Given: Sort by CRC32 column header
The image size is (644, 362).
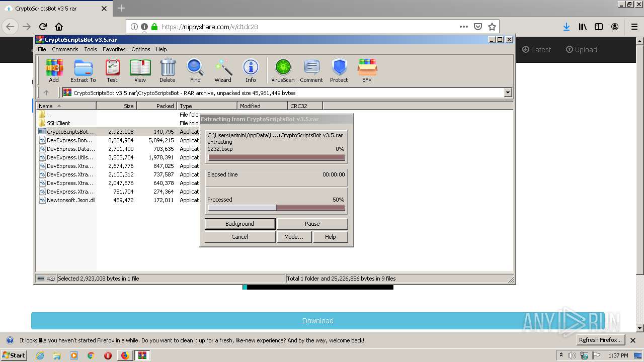Looking at the screenshot, I should [x=305, y=106].
